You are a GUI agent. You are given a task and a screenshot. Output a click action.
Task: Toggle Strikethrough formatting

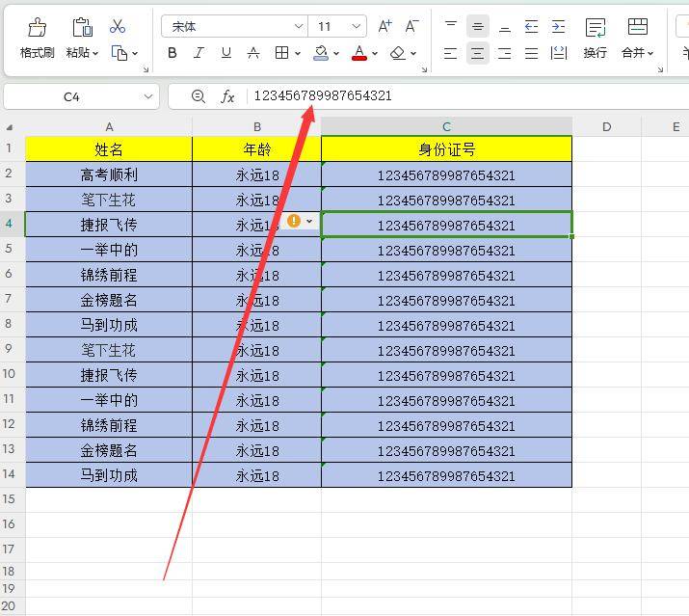click(253, 53)
